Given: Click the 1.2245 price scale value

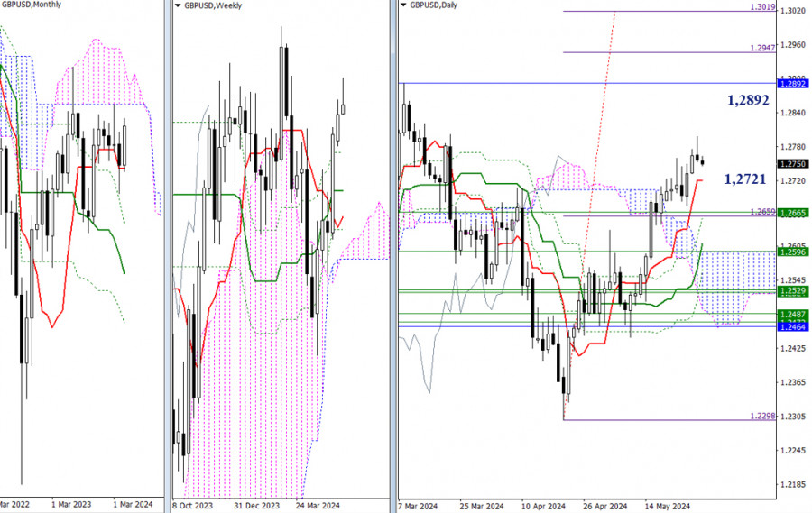Looking at the screenshot, I should pyautogui.click(x=793, y=451).
